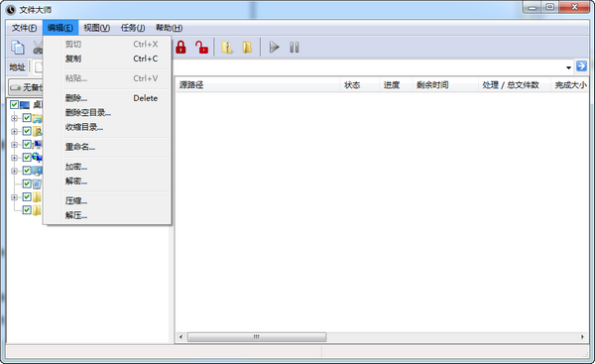
Task: Click the horizontal scrollbar thumb
Action: click(x=257, y=337)
